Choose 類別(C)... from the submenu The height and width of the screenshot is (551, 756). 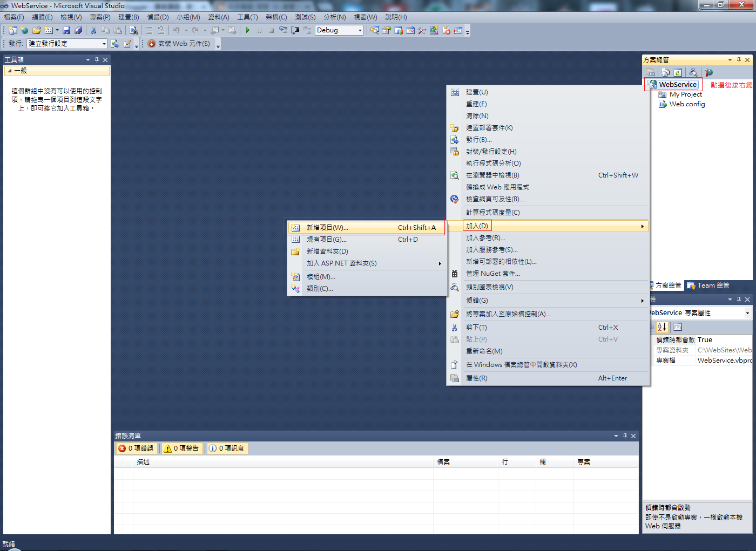[366, 289]
